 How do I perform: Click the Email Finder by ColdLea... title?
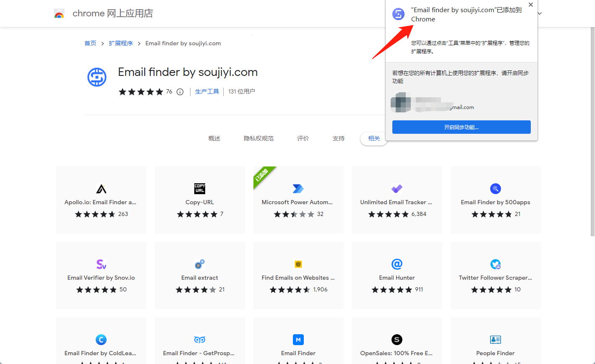click(100, 353)
